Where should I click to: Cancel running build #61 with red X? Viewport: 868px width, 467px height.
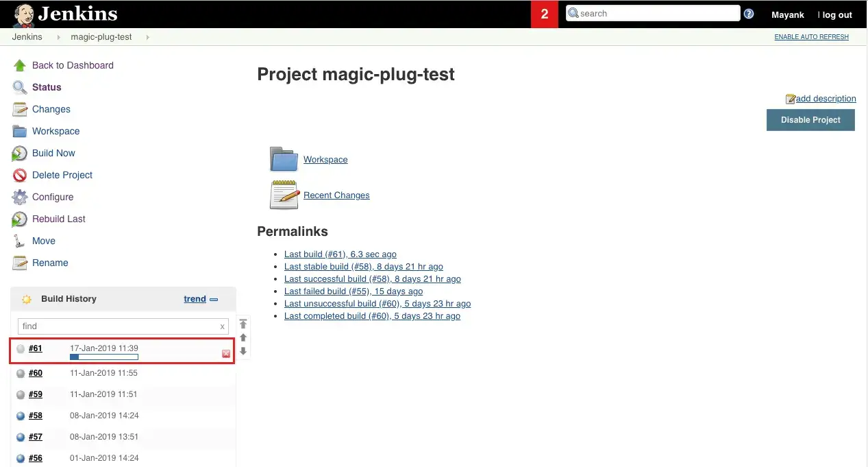pyautogui.click(x=225, y=354)
